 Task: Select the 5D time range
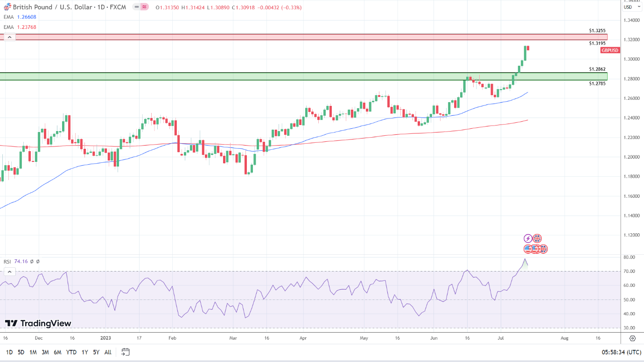(x=21, y=352)
